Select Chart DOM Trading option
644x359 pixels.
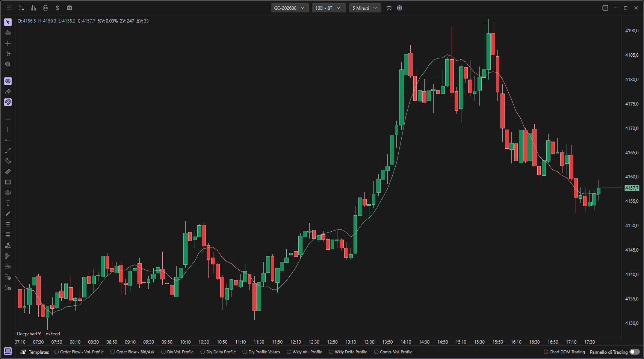pos(564,352)
